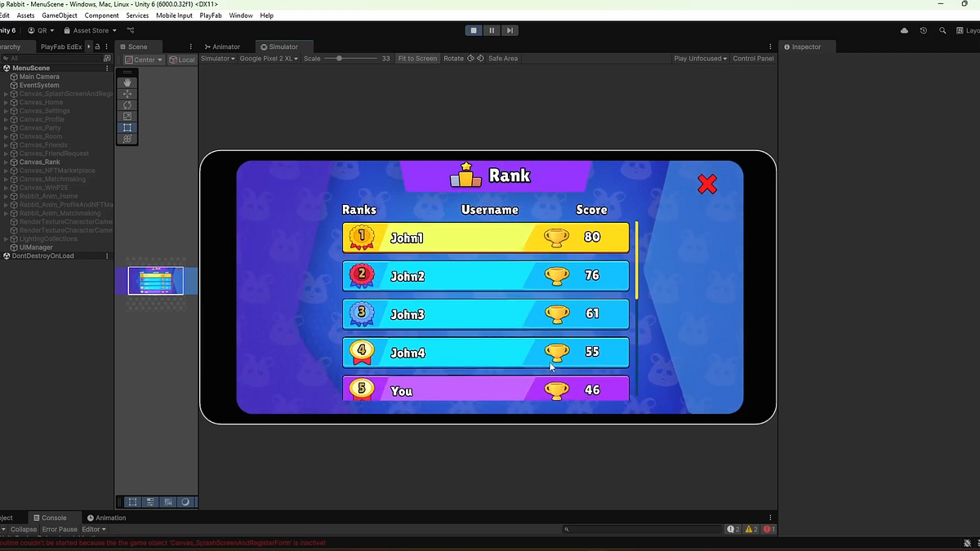Image resolution: width=980 pixels, height=551 pixels.
Task: Select the Rotate tool in the Scene toolbar
Action: point(127,104)
